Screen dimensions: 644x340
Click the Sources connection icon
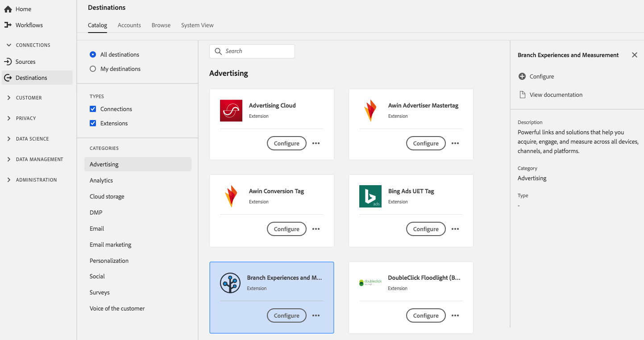(8, 62)
